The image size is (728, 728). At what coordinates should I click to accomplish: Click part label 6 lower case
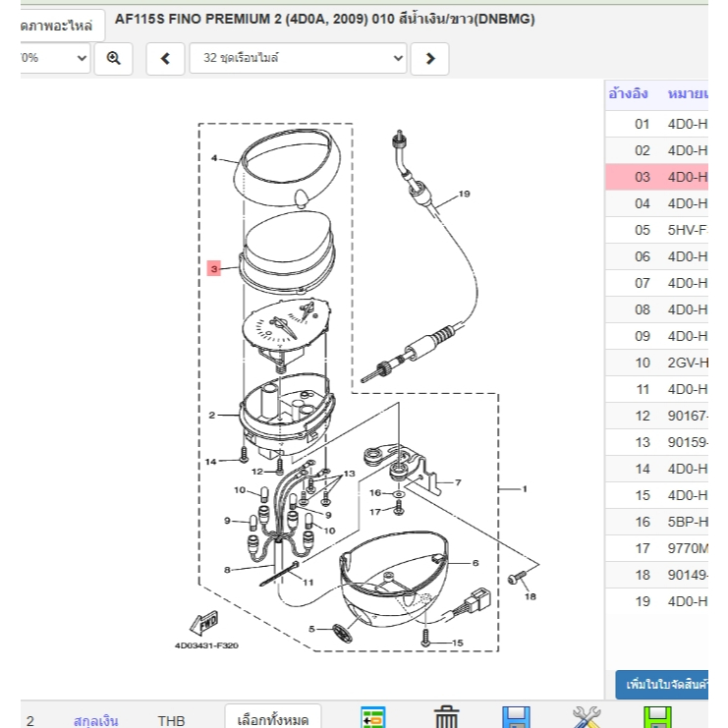476,563
